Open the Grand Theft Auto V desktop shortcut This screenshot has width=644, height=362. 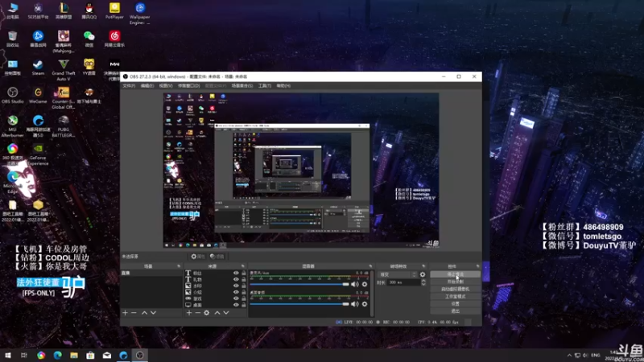tap(64, 70)
